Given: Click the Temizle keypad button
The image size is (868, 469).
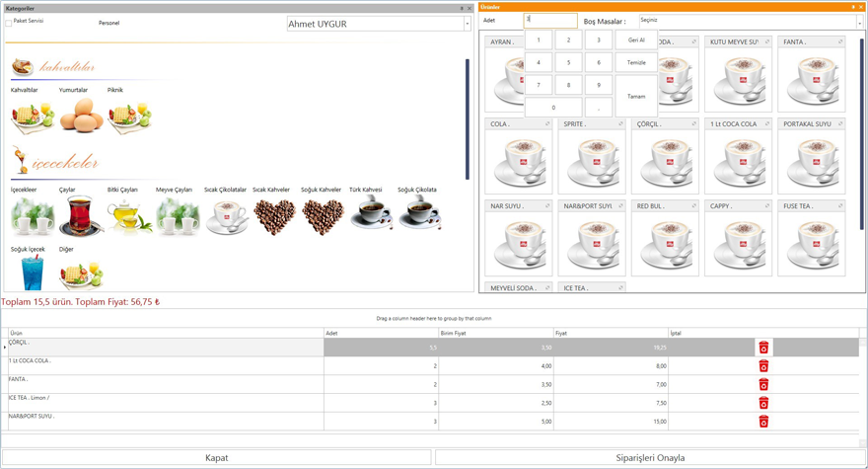Looking at the screenshot, I should point(636,62).
